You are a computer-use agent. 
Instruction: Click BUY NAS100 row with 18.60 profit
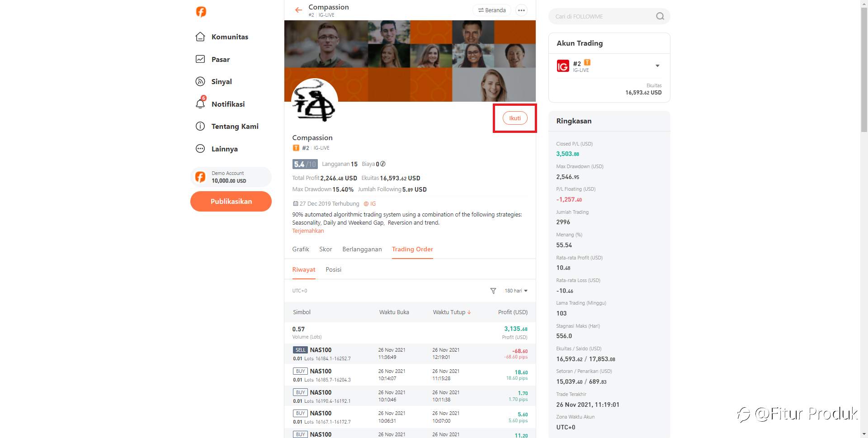click(410, 375)
